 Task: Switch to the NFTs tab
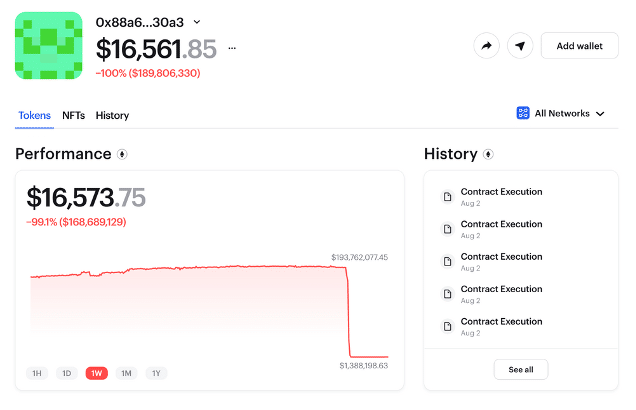[73, 115]
